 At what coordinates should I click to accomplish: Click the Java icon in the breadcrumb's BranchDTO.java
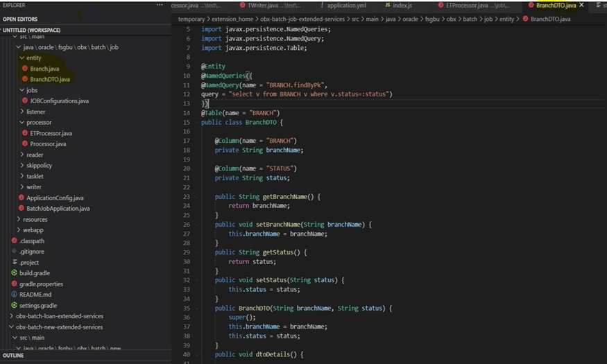tap(525, 19)
